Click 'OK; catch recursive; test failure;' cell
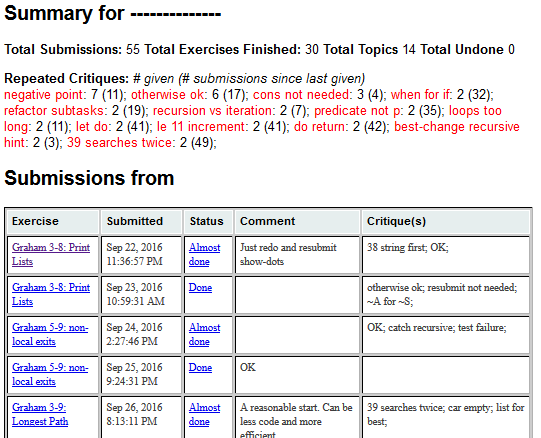This screenshot has width=541, height=438. pyautogui.click(x=446, y=335)
